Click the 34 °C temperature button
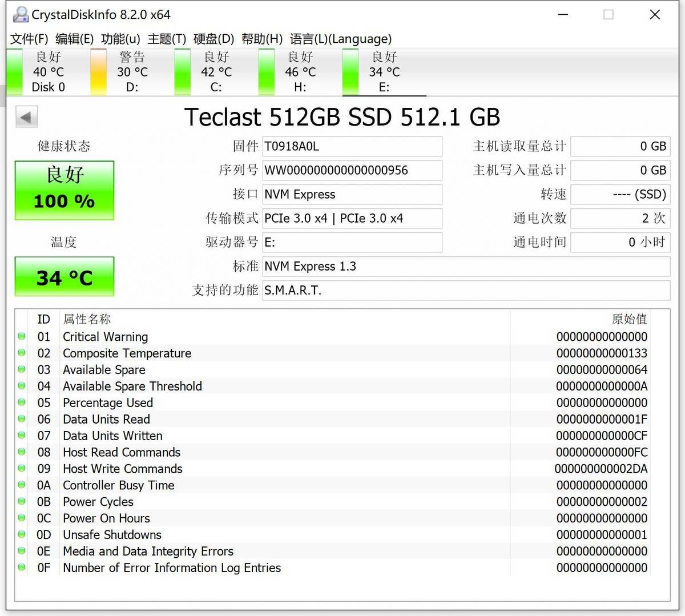The image size is (685, 616). tap(65, 277)
